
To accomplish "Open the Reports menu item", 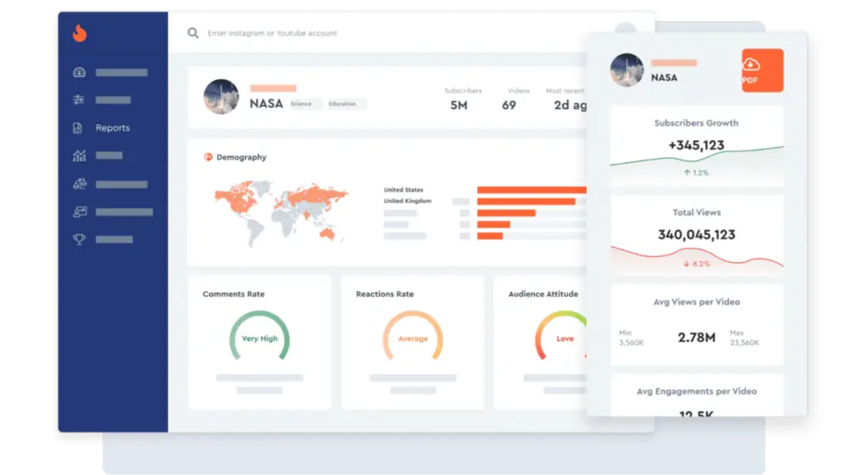I will click(113, 128).
